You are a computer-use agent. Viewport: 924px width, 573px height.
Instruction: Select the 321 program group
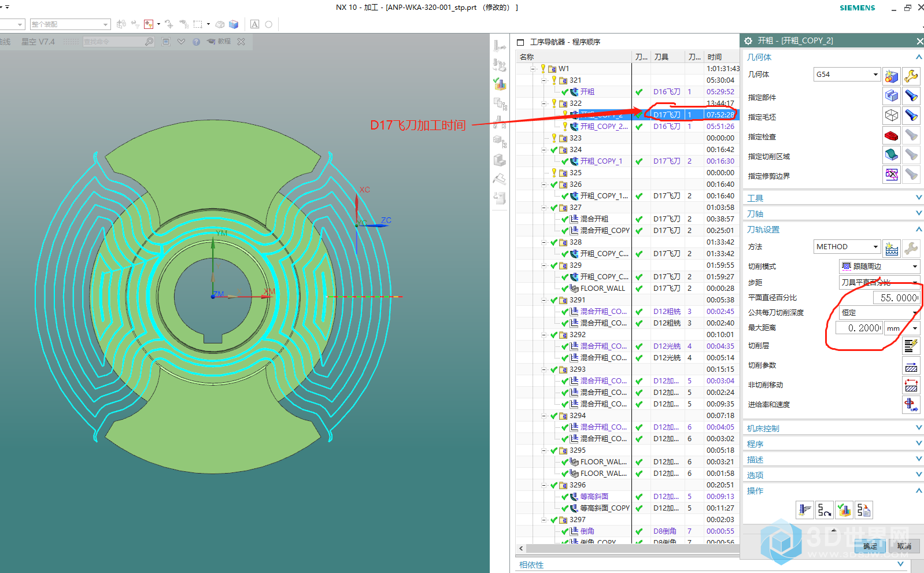click(575, 80)
